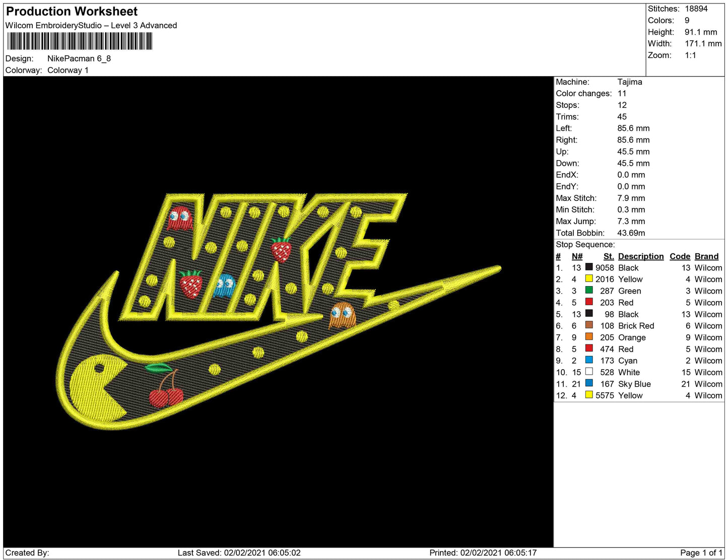This screenshot has height=560, width=728.
Task: Select the stitch count "9058" in stop 1
Action: [605, 268]
